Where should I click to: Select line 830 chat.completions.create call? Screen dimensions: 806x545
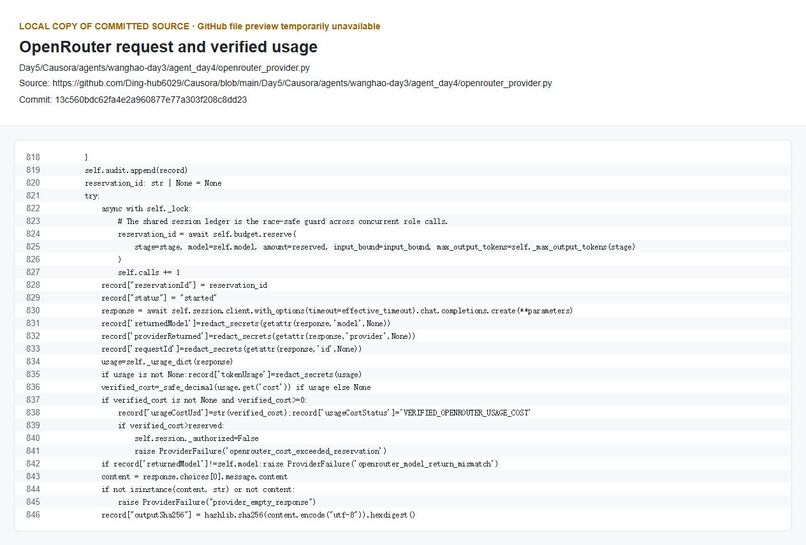[x=337, y=311]
